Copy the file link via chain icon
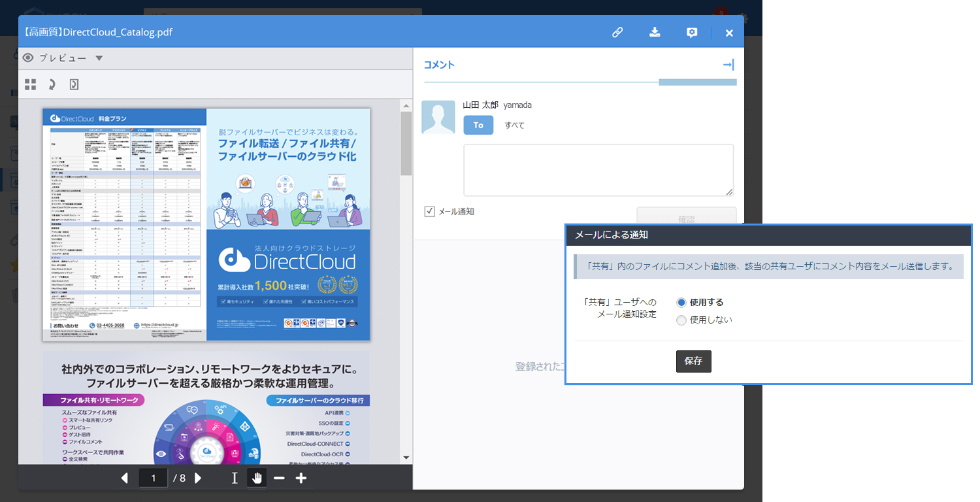The image size is (980, 502). pos(617,33)
